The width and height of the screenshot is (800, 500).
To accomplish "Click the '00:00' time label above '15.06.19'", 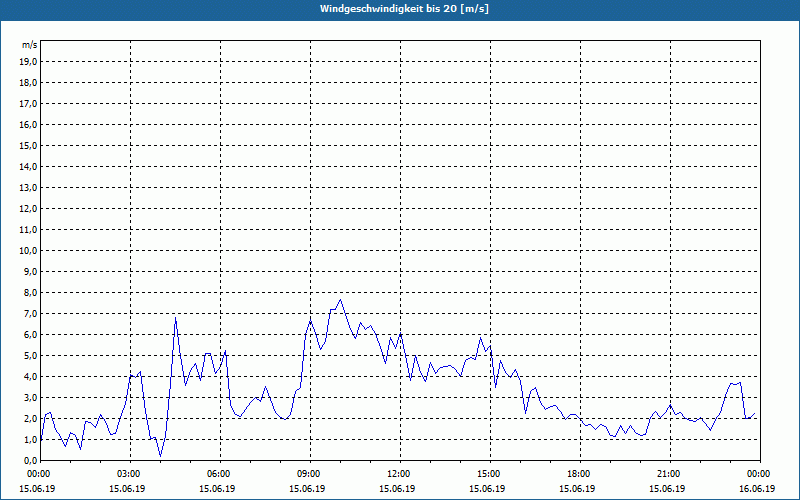I will tap(37, 474).
